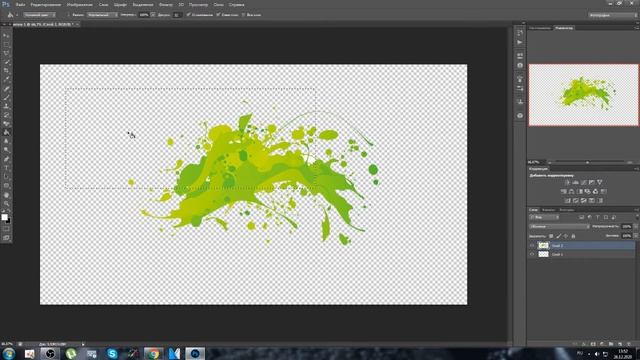Select the Eraser tool
Screen dimensions: 640x360
click(x=6, y=124)
